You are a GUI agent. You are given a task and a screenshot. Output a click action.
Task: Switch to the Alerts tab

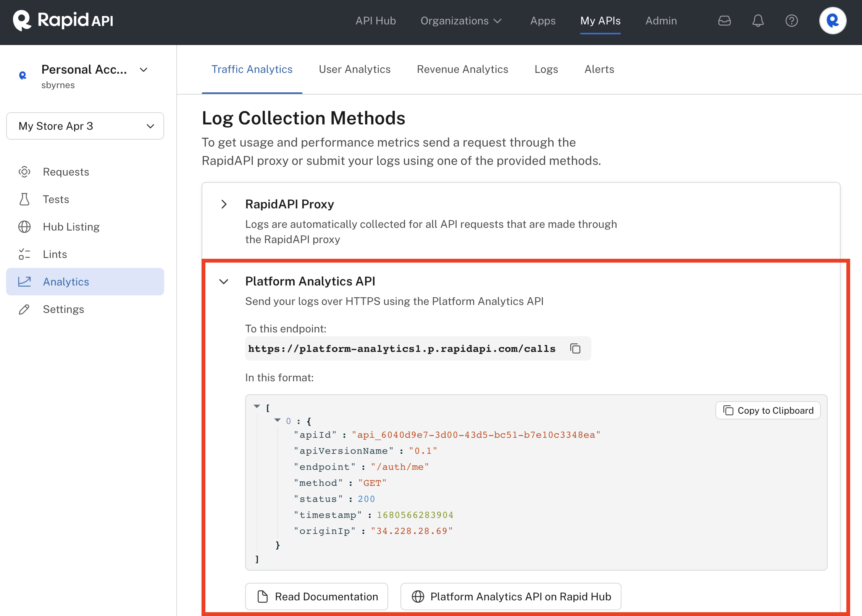tap(599, 69)
